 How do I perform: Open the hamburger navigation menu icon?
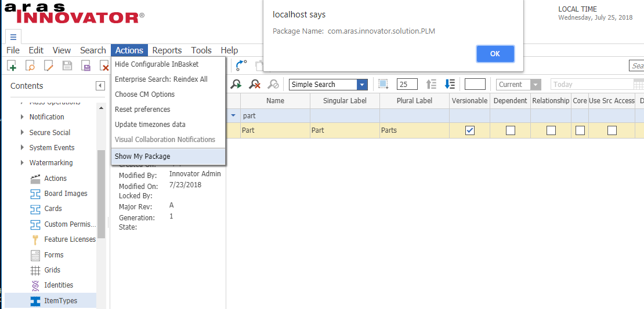click(13, 37)
